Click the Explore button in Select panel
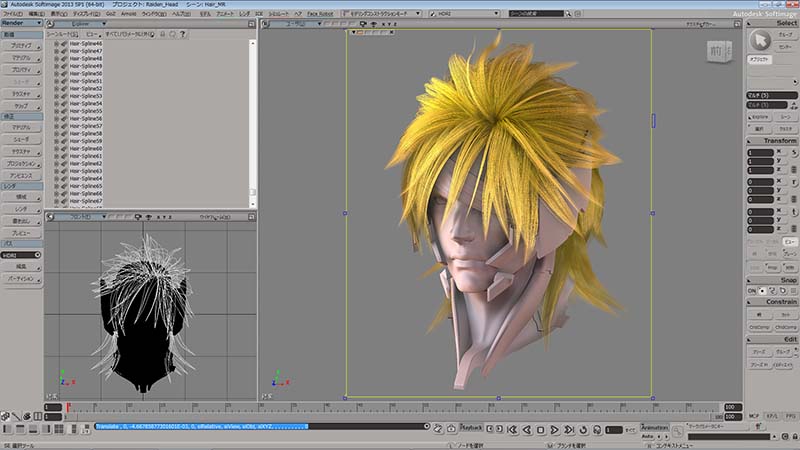800x450 pixels. click(x=759, y=117)
